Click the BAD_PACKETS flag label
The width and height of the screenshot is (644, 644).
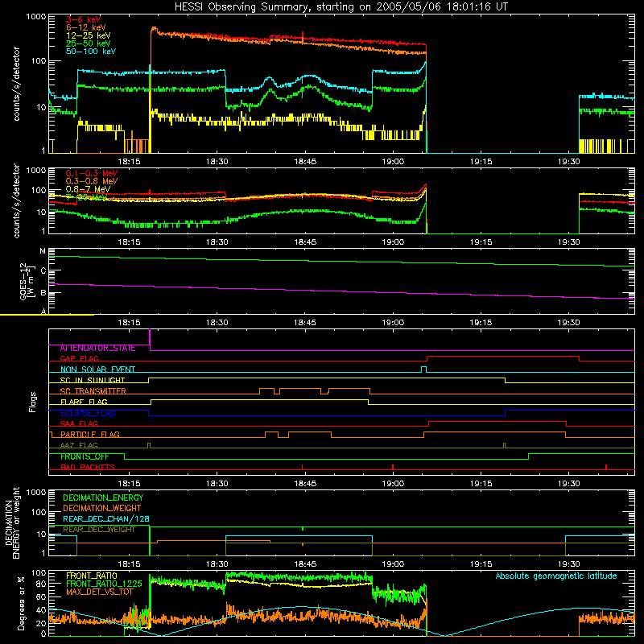tap(88, 467)
